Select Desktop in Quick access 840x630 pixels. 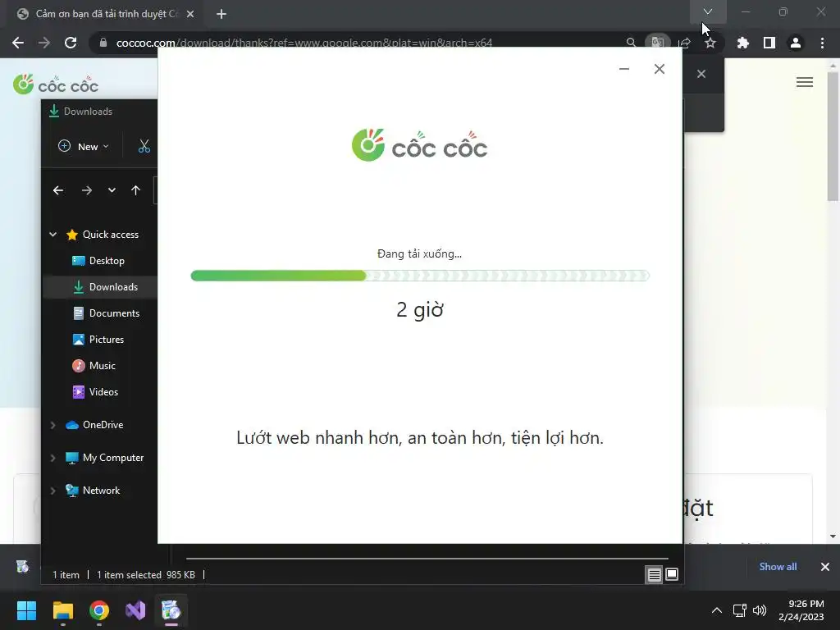tap(107, 260)
